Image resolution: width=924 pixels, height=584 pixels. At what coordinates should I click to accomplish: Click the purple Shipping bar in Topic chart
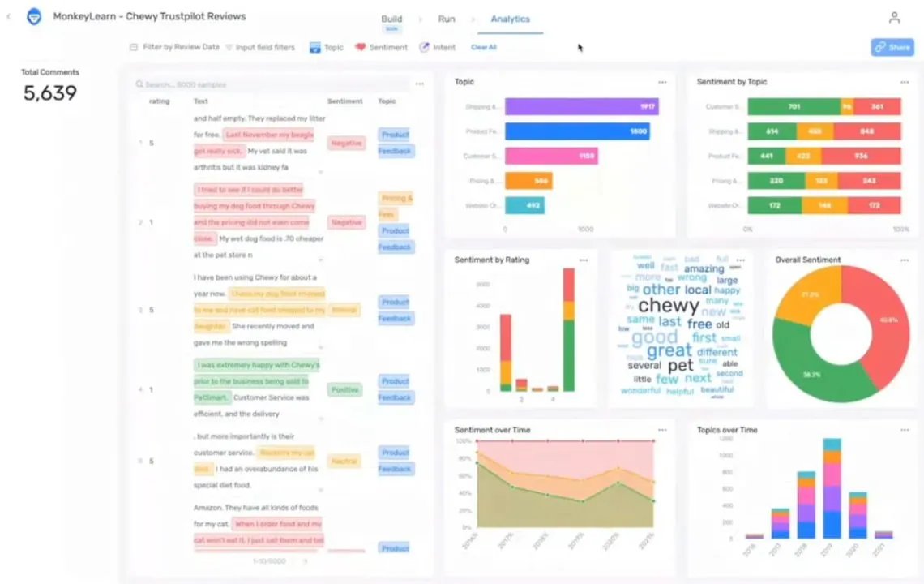(581, 107)
